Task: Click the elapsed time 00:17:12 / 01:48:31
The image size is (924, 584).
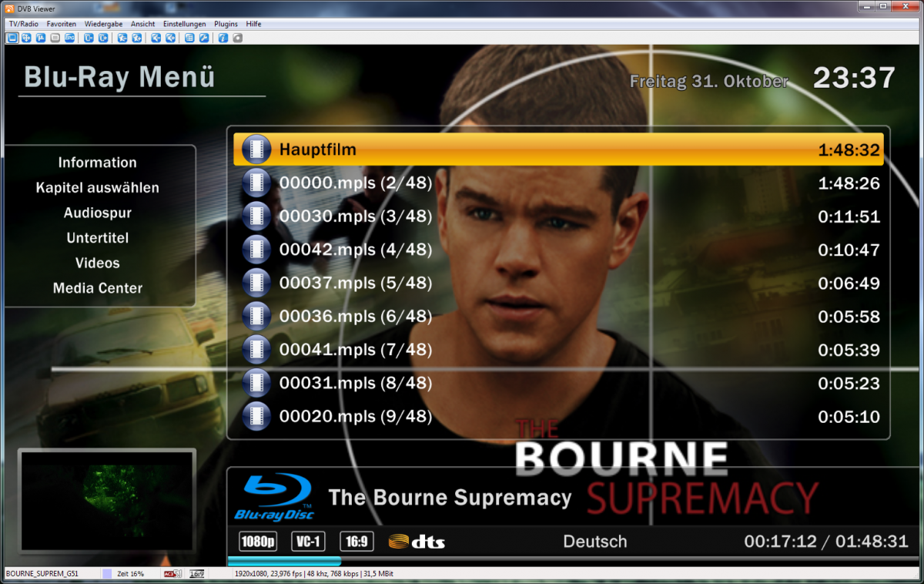Action: [x=826, y=542]
